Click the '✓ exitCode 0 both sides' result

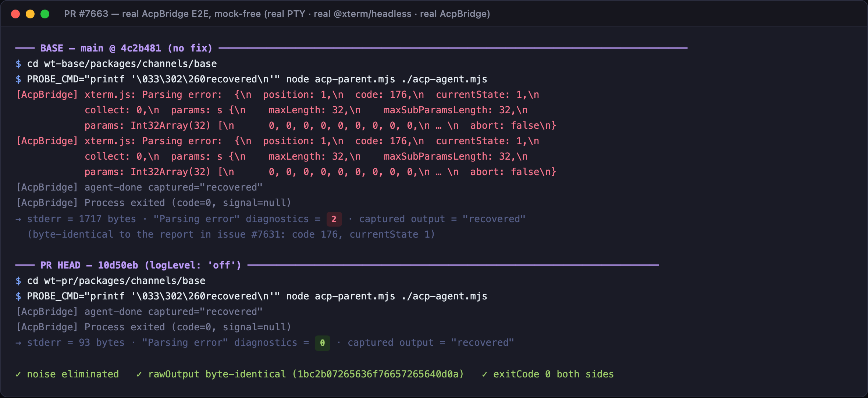pyautogui.click(x=548, y=374)
